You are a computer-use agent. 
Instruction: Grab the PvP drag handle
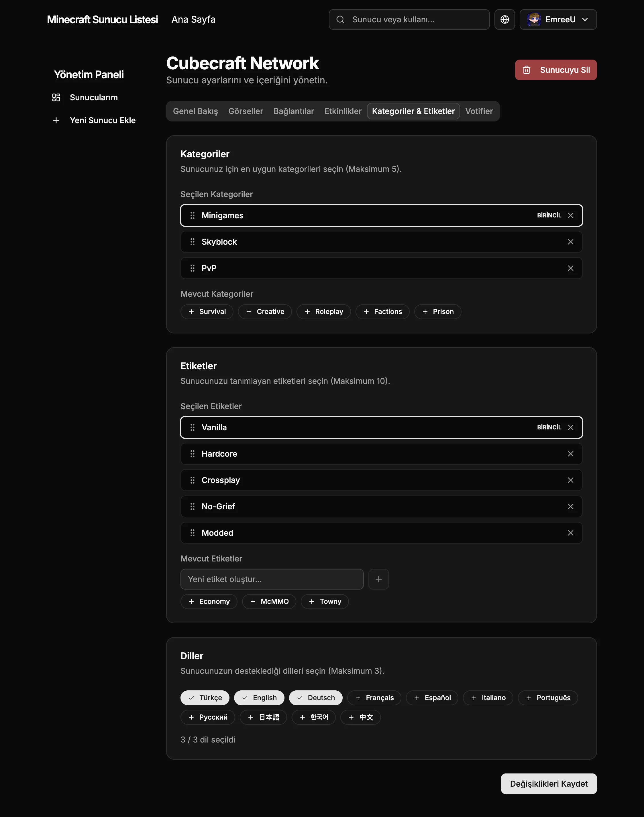193,268
